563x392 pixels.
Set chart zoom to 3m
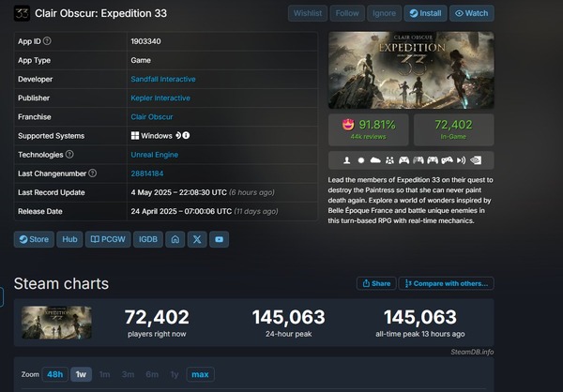128,374
